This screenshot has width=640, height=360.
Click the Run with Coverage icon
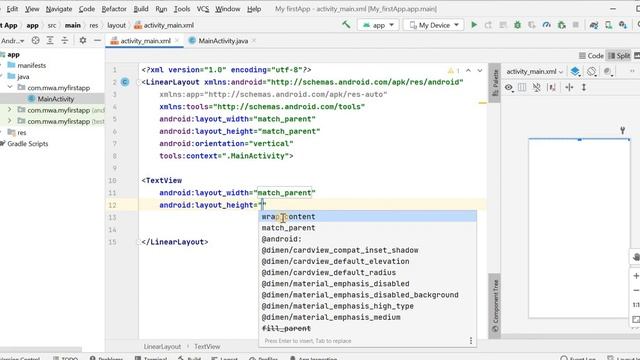[x=532, y=25]
